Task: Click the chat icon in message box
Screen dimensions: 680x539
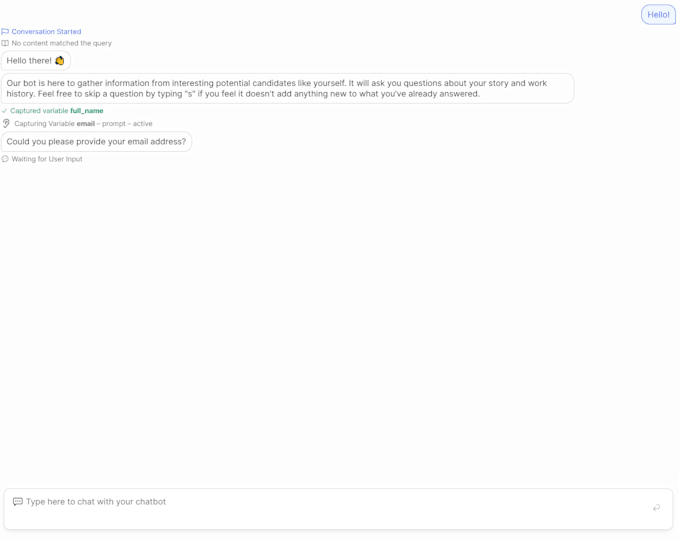Action: (x=18, y=502)
